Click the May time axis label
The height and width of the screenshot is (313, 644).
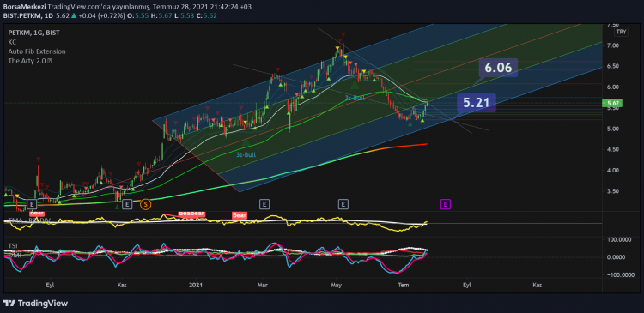[x=337, y=285]
